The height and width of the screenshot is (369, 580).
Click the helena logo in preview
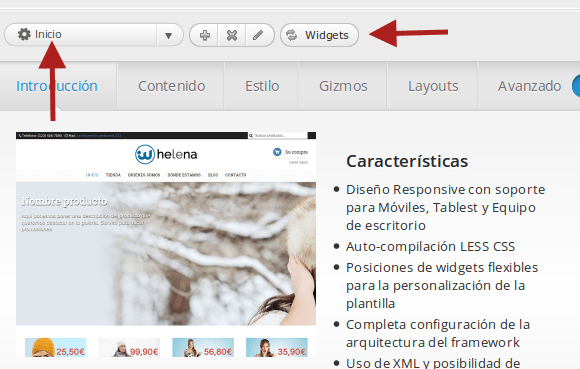tap(166, 154)
